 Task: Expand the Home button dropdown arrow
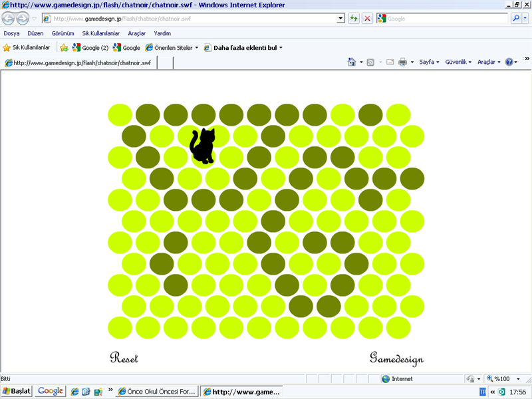click(x=361, y=62)
